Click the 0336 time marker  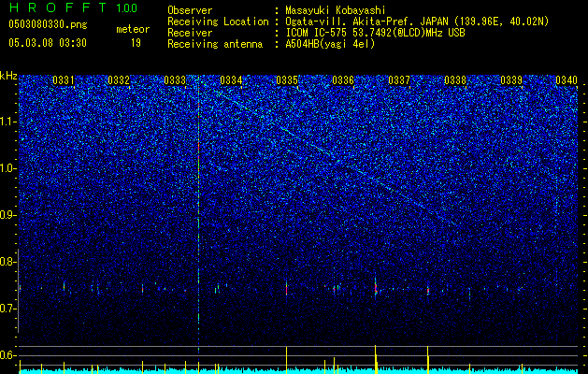coord(343,80)
